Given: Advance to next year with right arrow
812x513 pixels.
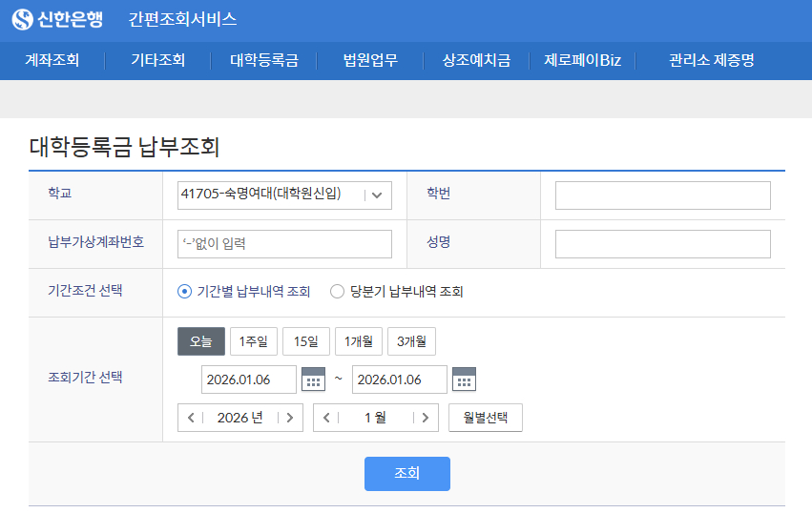Looking at the screenshot, I should [290, 418].
